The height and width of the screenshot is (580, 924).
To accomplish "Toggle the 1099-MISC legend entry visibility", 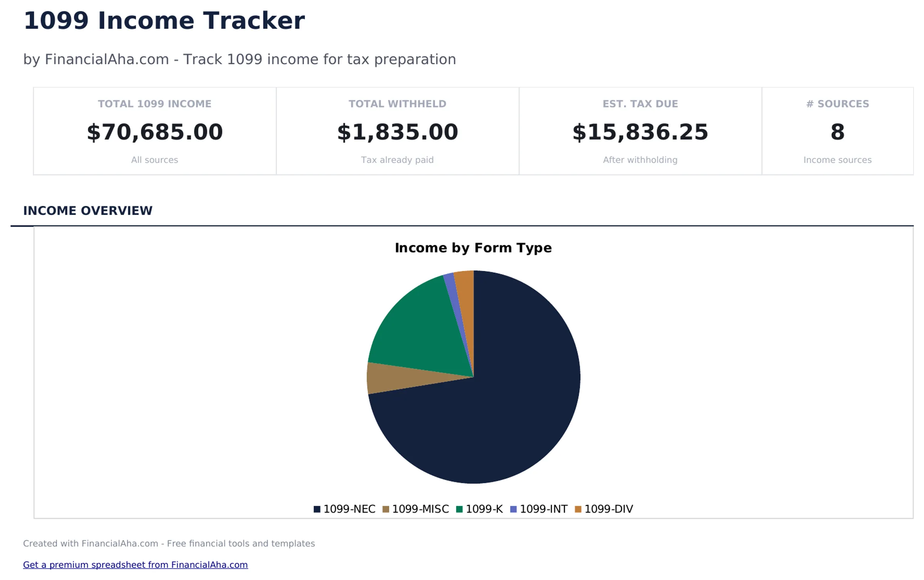I will click(x=420, y=508).
